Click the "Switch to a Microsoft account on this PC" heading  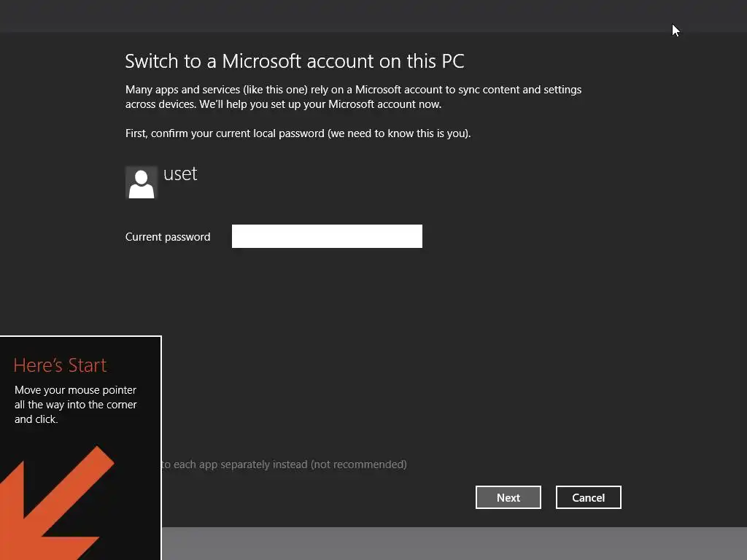point(295,61)
